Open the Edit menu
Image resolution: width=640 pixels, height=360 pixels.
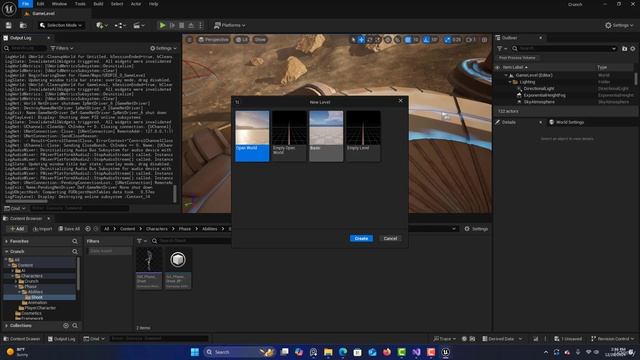(x=40, y=4)
